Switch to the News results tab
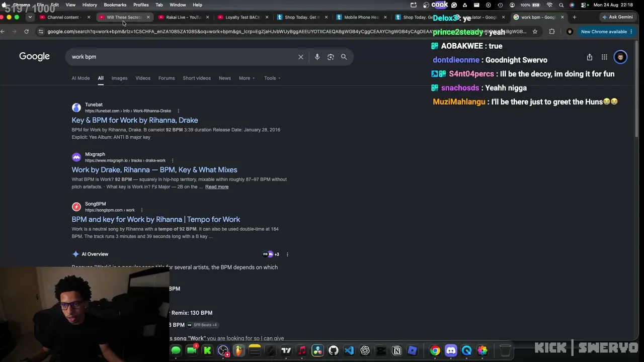This screenshot has height=362, width=644. point(225,78)
